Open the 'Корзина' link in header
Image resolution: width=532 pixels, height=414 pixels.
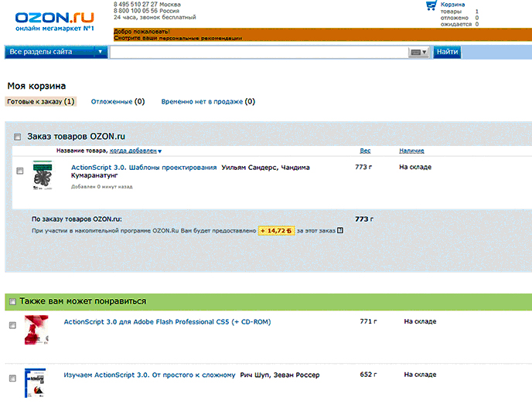click(452, 5)
